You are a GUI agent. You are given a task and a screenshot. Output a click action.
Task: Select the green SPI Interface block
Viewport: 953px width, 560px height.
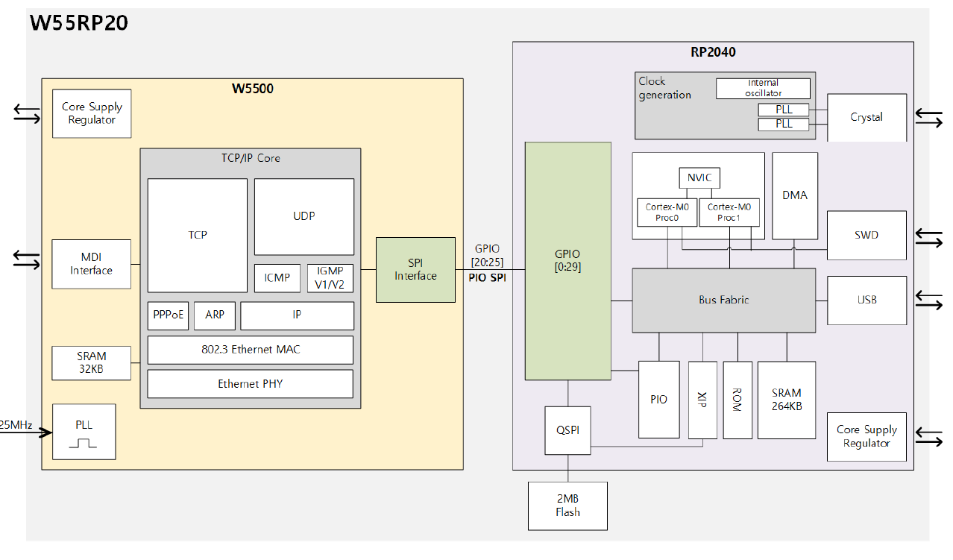click(415, 270)
